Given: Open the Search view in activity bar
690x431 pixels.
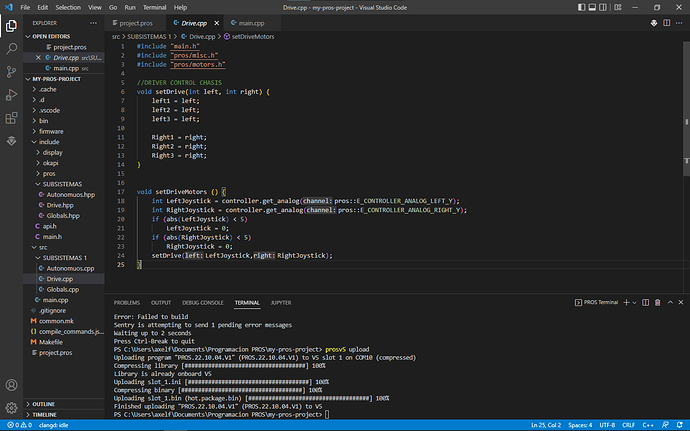Looking at the screenshot, I should 11,48.
